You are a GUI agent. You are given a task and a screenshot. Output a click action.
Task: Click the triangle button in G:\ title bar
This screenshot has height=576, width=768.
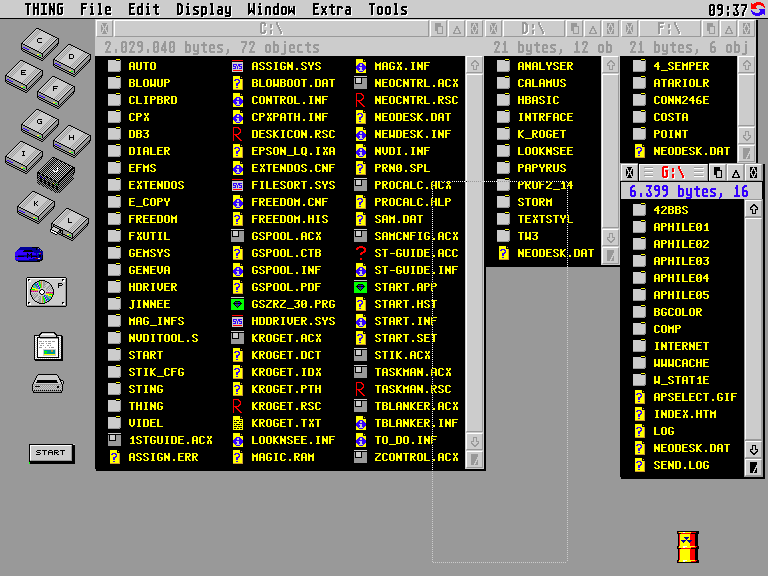[x=736, y=173]
